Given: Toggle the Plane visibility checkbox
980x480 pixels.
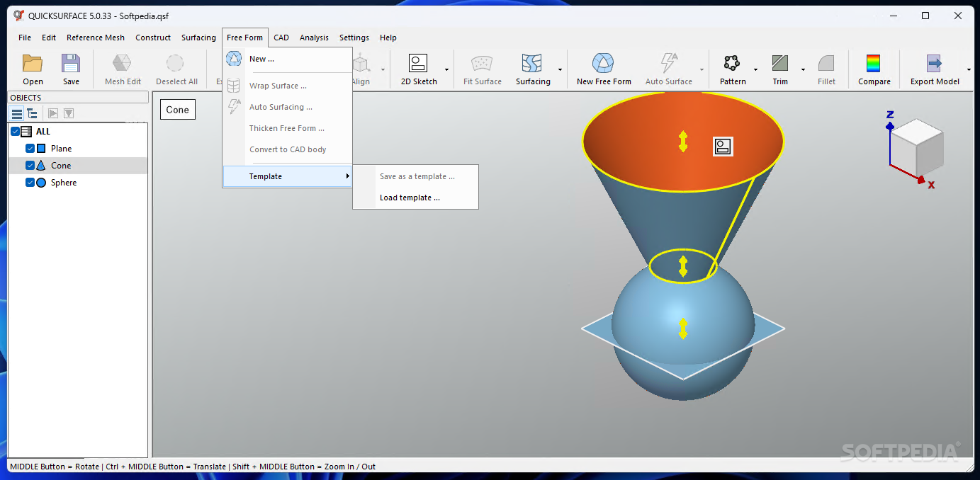Looking at the screenshot, I should pos(30,149).
